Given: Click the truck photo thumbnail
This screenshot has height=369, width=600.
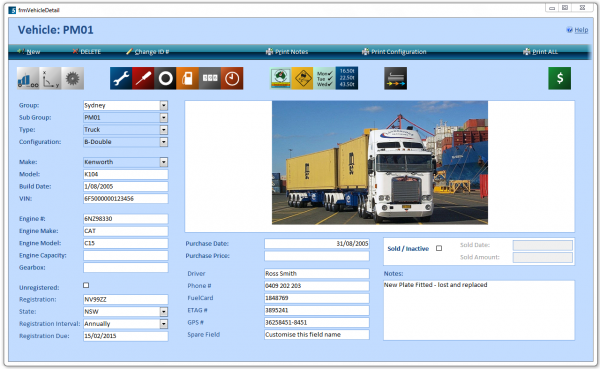Looking at the screenshot, I should (x=380, y=163).
